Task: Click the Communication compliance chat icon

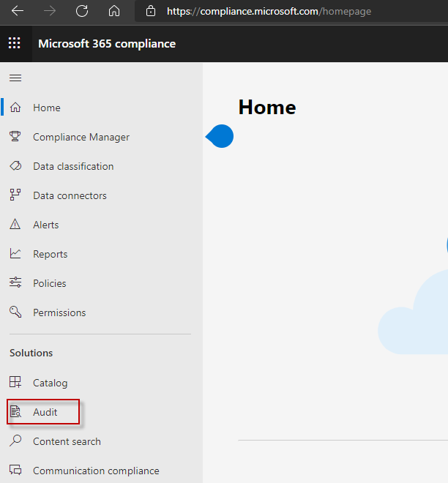Action: [15, 470]
